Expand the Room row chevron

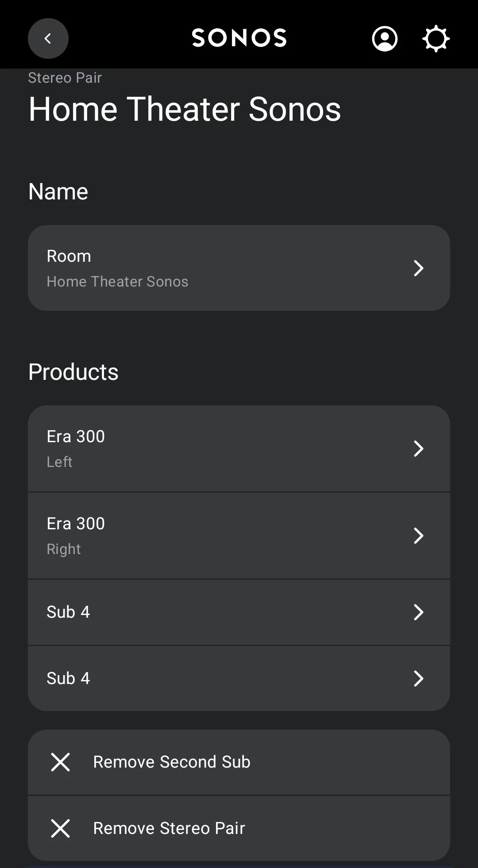tap(418, 268)
